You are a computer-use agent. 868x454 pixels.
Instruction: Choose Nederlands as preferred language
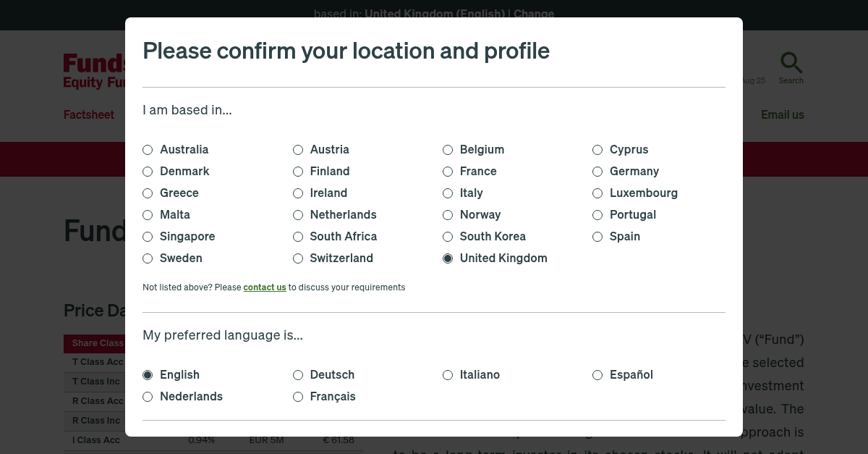[x=148, y=397]
